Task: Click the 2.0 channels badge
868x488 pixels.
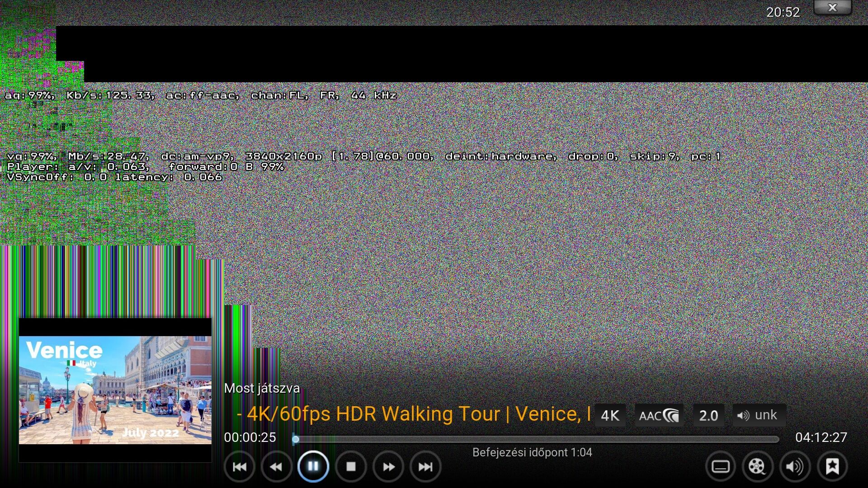Action: 708,415
